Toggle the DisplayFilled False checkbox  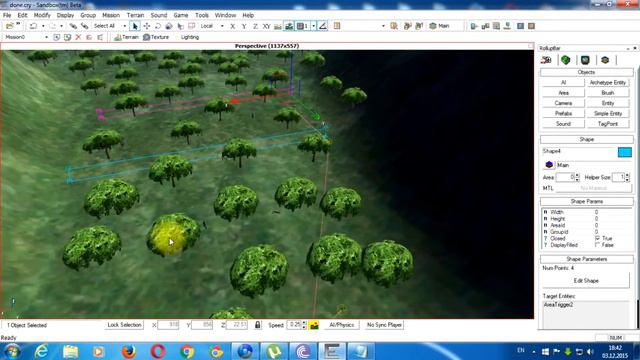pyautogui.click(x=598, y=245)
